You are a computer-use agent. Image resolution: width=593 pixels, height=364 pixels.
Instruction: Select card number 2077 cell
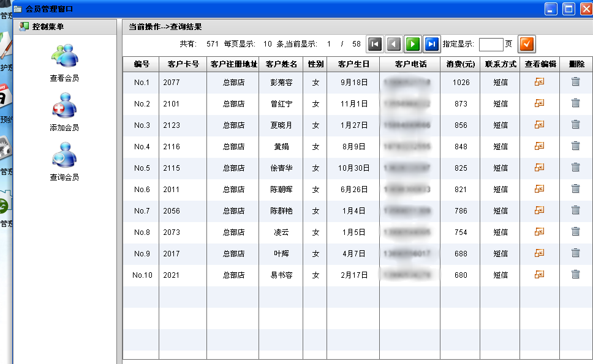point(183,83)
